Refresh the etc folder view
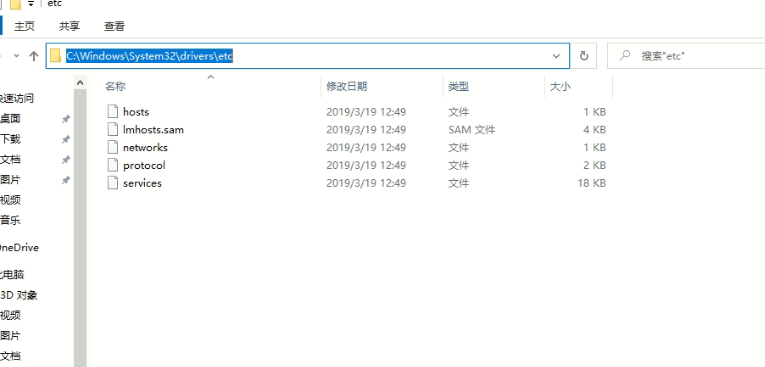This screenshot has height=367, width=765. coord(584,56)
